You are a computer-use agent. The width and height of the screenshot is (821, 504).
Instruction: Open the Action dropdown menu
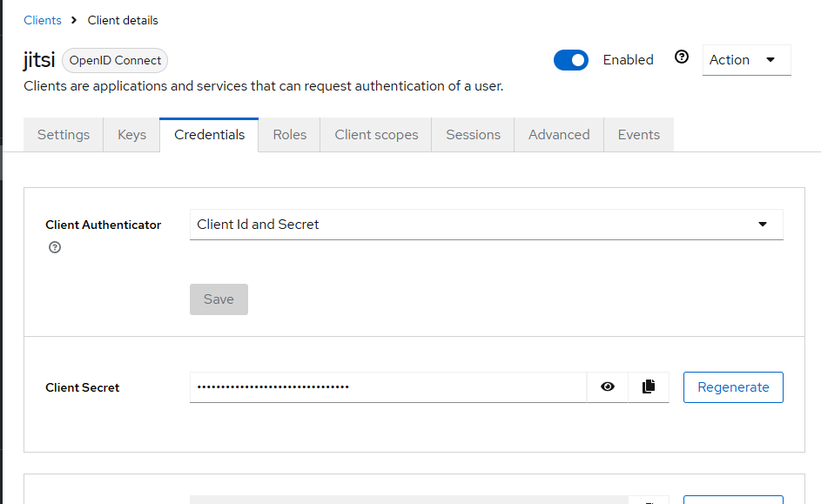pos(746,60)
